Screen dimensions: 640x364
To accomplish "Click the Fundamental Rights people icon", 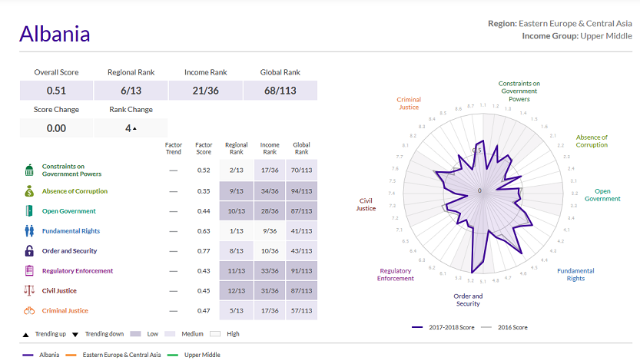I will pyautogui.click(x=29, y=230).
